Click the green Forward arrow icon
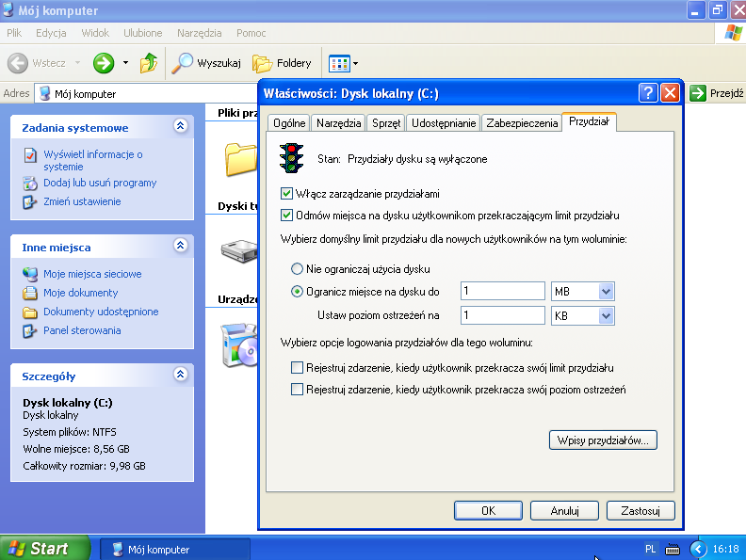746x560 pixels. pos(104,63)
